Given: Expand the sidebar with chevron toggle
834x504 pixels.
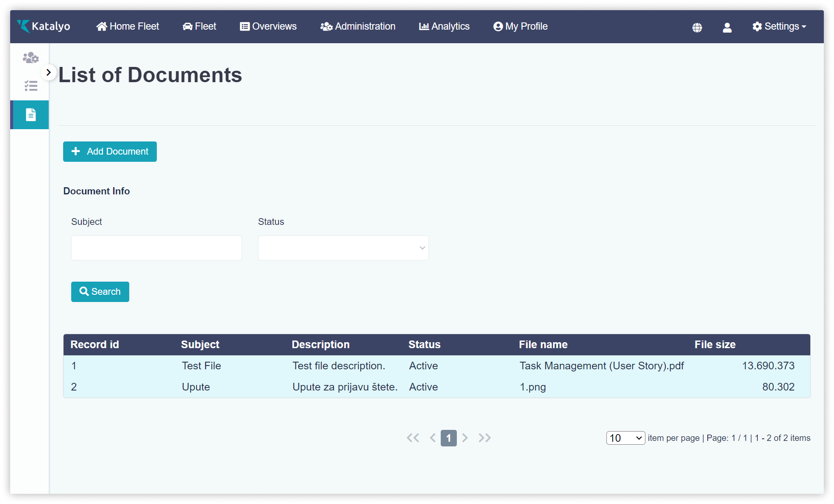Looking at the screenshot, I should click(49, 72).
